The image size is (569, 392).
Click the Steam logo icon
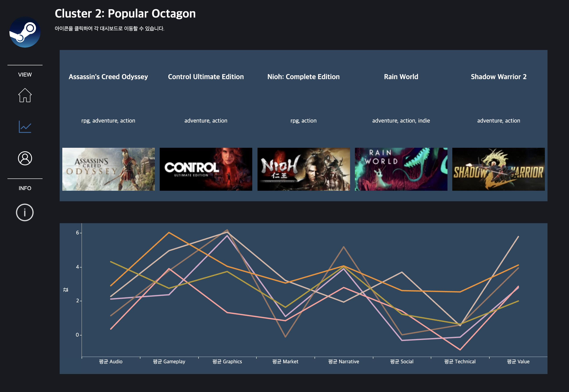tap(25, 32)
